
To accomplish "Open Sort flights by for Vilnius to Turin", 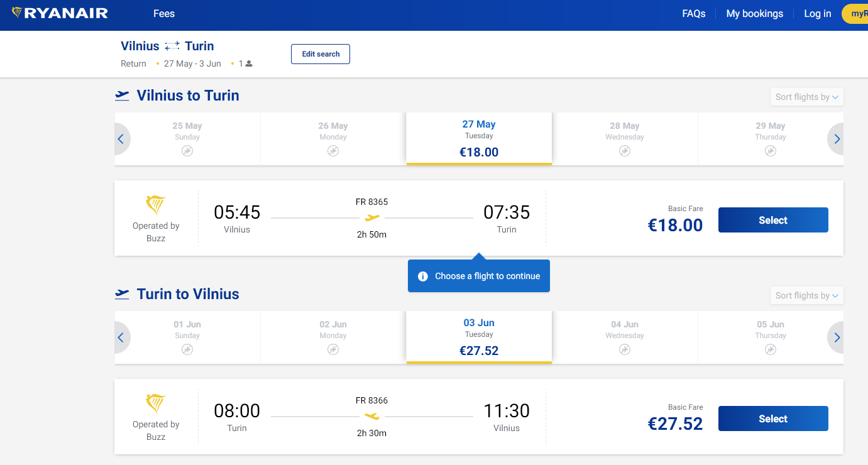I will coord(807,97).
